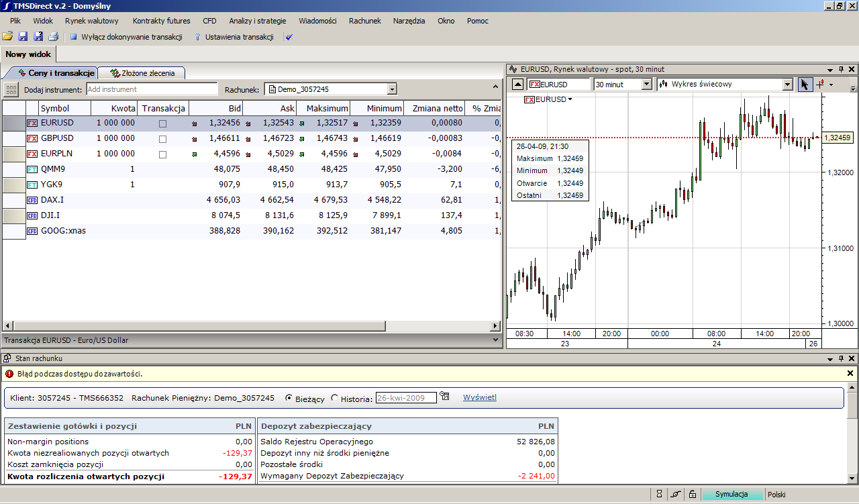Open the Kontrakty futures menu
The width and height of the screenshot is (859, 504).
(162, 21)
